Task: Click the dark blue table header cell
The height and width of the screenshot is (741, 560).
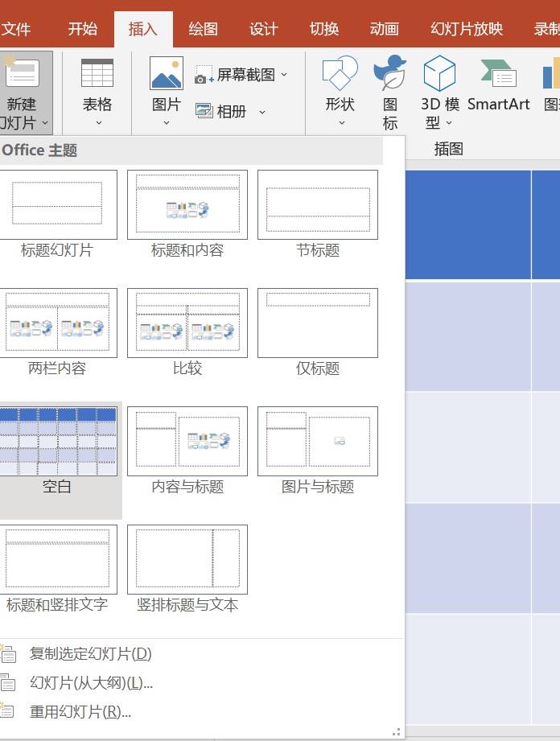Action: pos(467,225)
